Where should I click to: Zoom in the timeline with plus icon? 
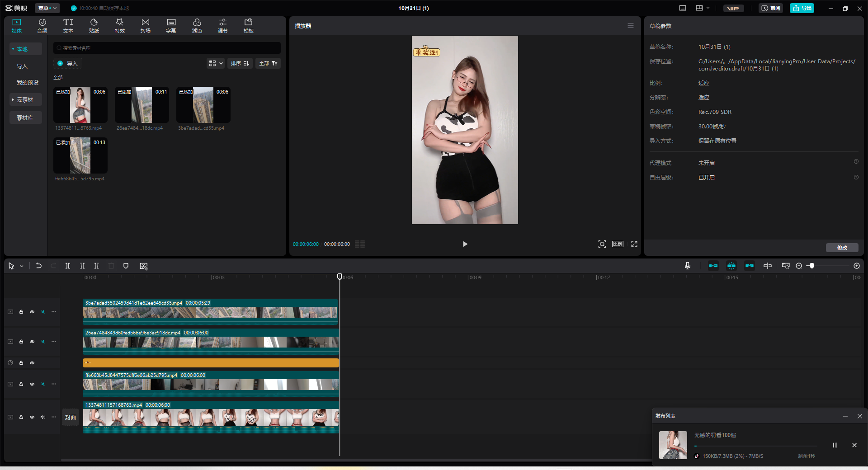857,266
